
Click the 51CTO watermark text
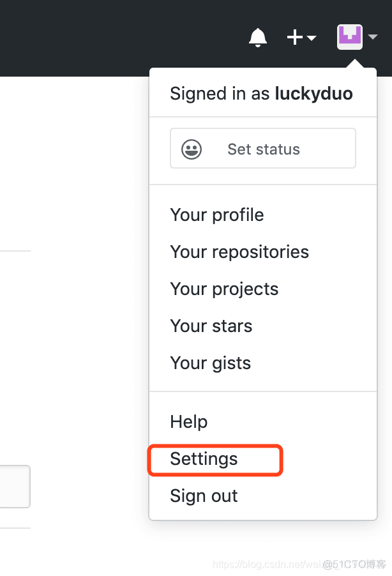[354, 565]
